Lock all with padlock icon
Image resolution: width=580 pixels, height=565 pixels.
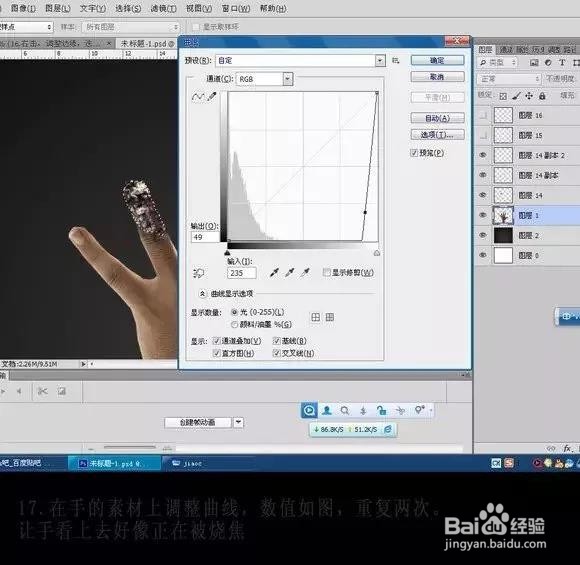point(542,96)
